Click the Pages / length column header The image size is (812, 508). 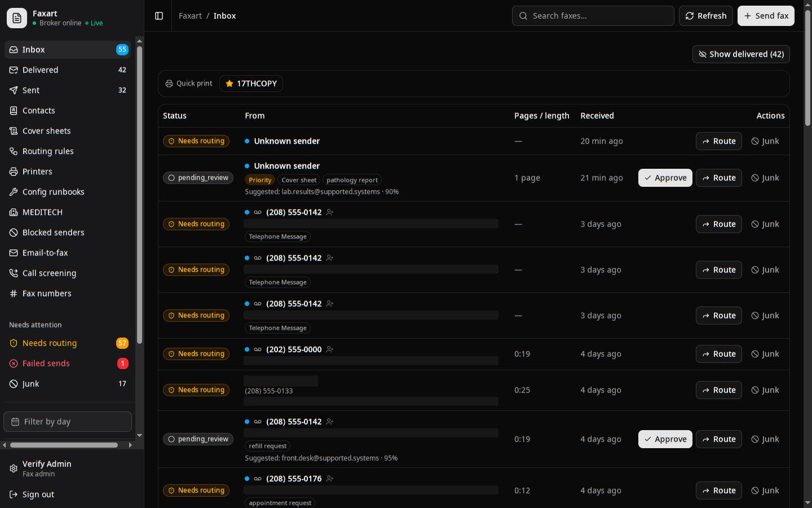click(x=542, y=116)
